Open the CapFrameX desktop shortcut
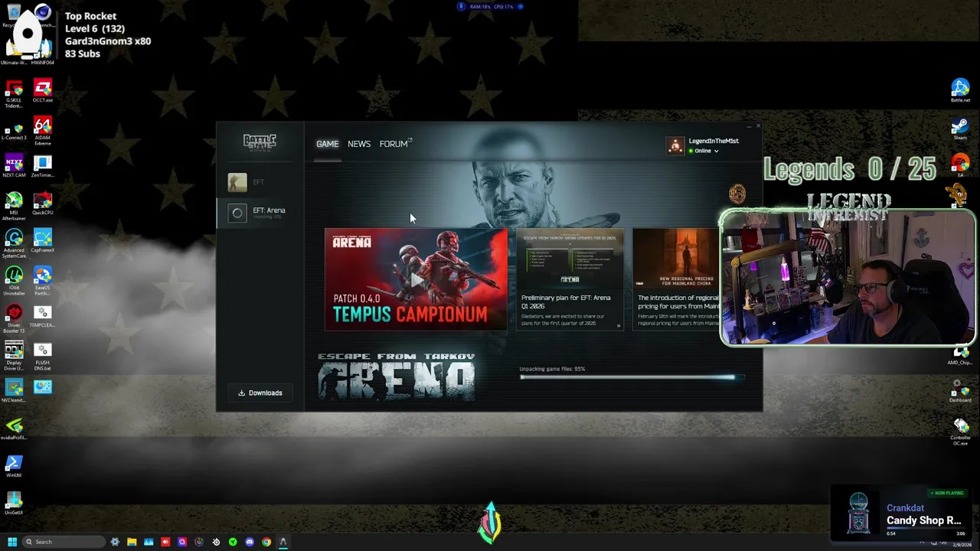The image size is (980, 551). (x=43, y=241)
